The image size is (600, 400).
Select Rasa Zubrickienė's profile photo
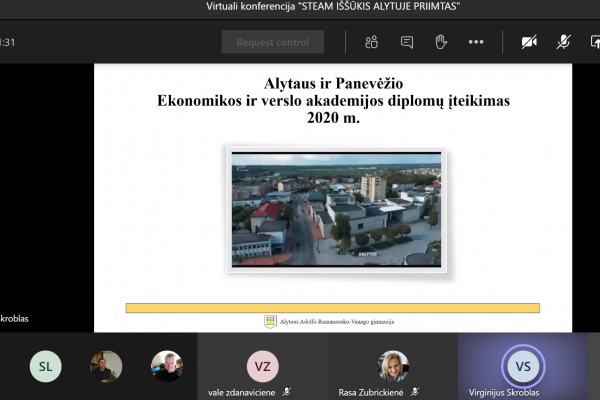coord(393,366)
